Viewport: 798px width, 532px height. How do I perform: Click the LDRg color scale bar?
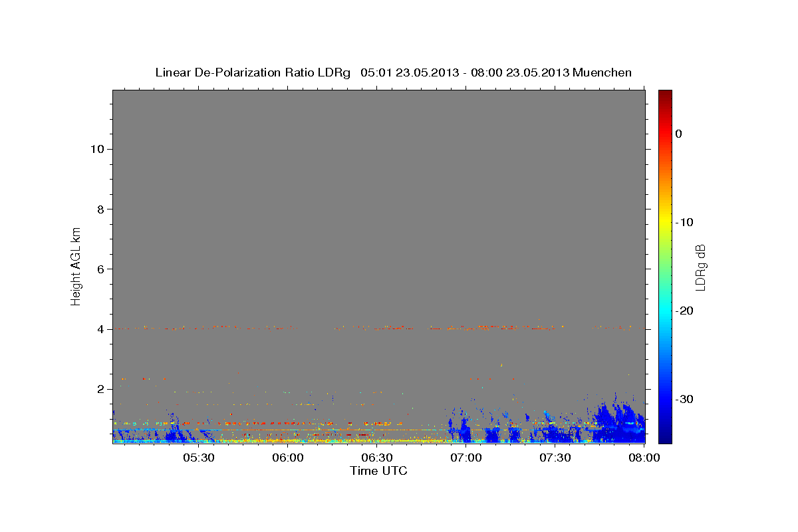[x=665, y=266]
